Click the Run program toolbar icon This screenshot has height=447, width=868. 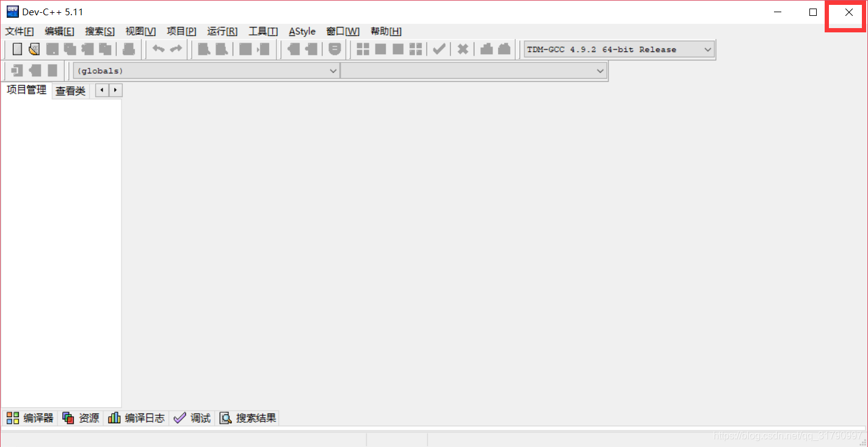coord(381,49)
